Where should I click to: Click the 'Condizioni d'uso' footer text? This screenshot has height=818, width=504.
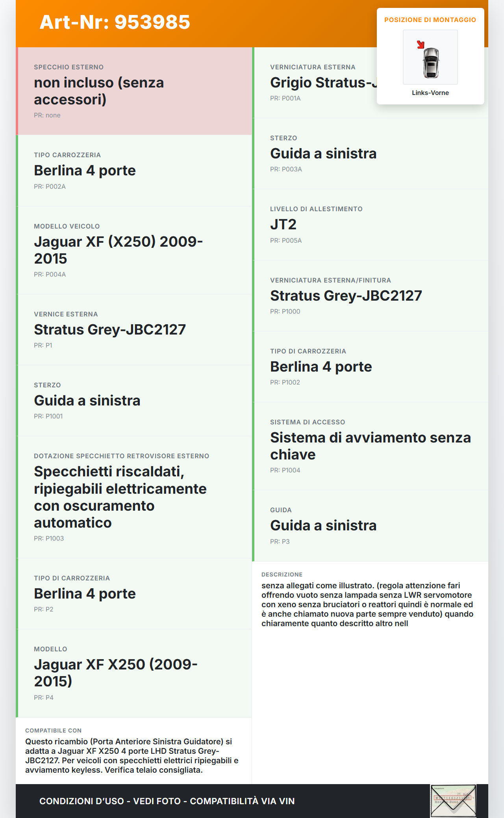point(167,801)
